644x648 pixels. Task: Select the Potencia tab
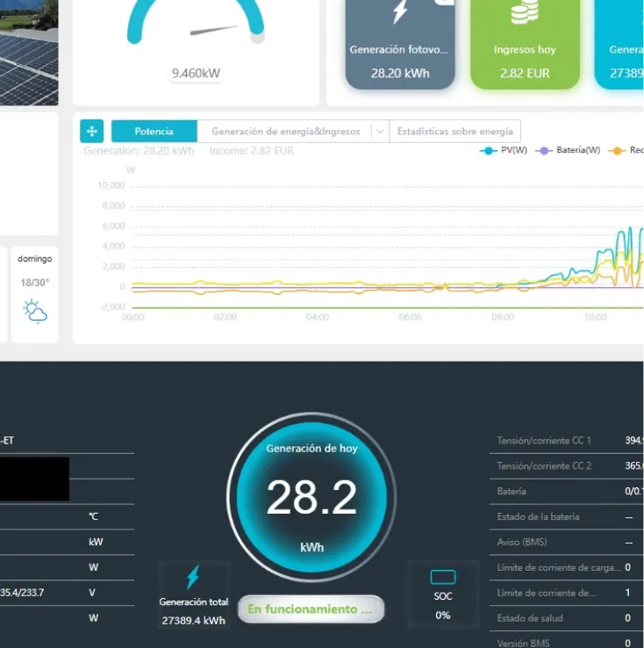(154, 132)
